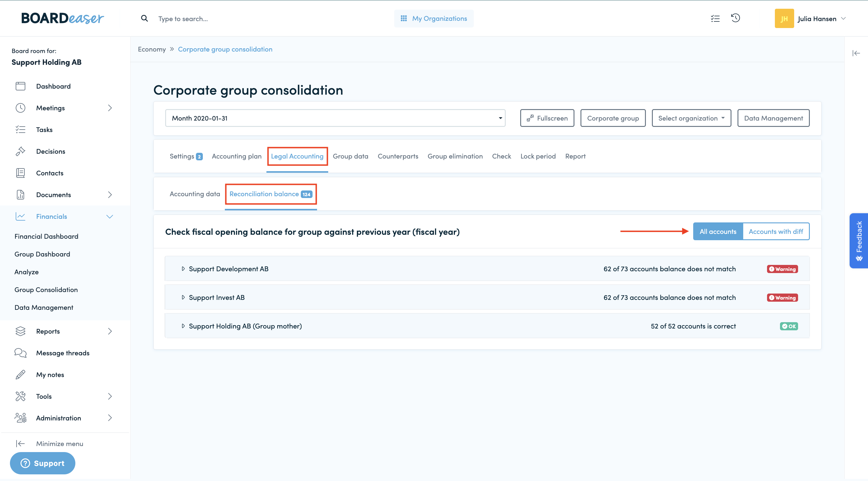Click the Warning badge for Support Invest AB
The width and height of the screenshot is (868, 481).
tap(782, 298)
